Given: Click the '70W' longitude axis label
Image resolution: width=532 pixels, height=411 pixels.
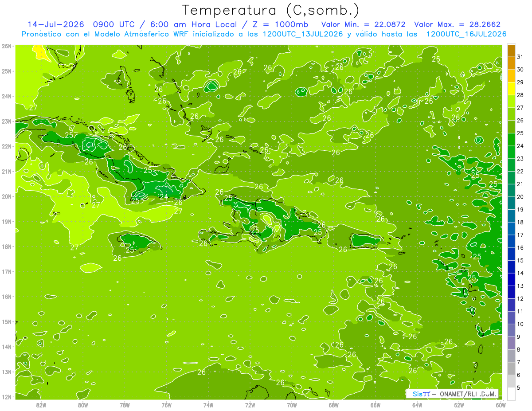Looking at the screenshot, I should (292, 404).
